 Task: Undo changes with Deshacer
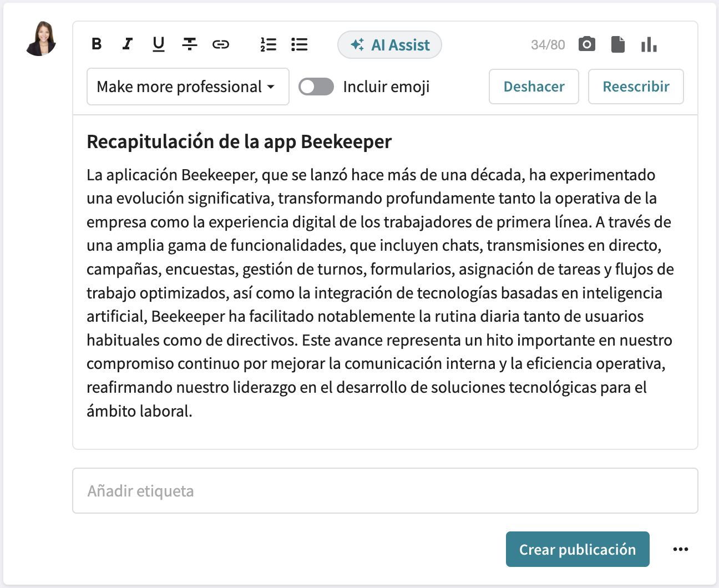point(534,87)
